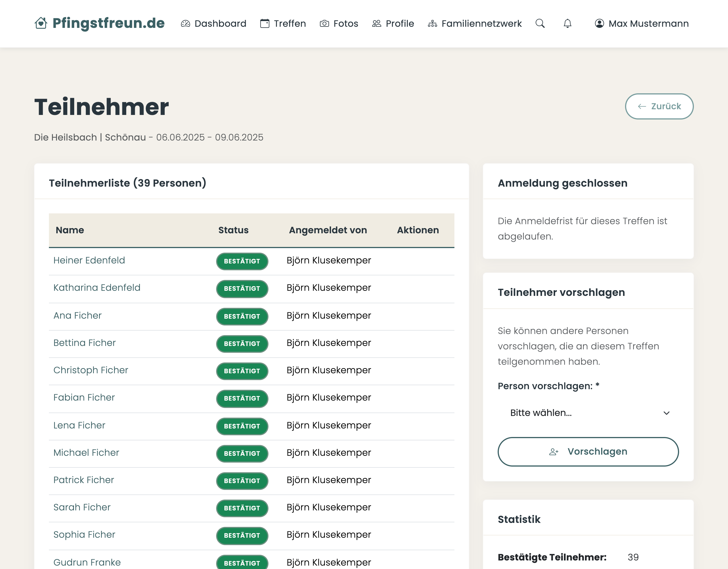Open the search magnifier icon

540,23
